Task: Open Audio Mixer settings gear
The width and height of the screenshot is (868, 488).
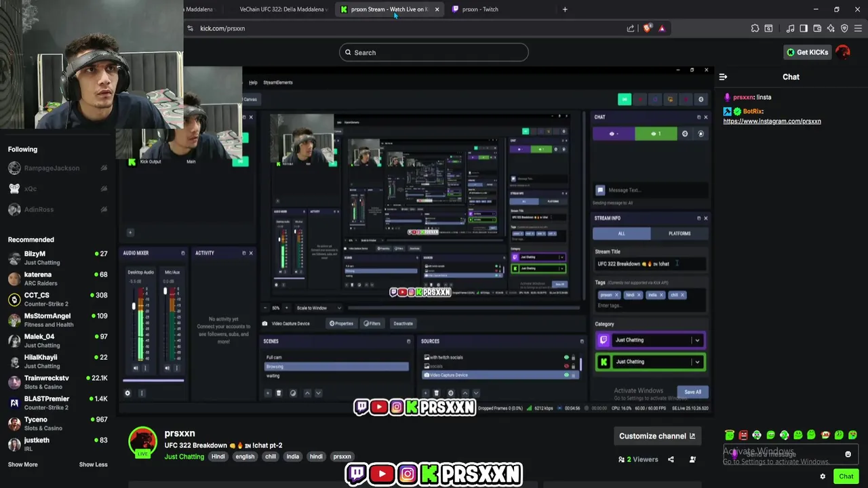Action: click(127, 393)
